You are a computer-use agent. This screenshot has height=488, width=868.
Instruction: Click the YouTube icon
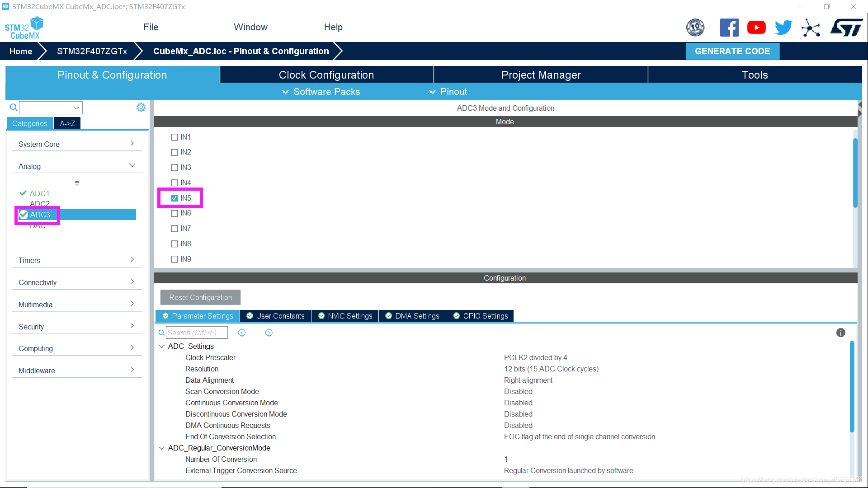coord(756,28)
